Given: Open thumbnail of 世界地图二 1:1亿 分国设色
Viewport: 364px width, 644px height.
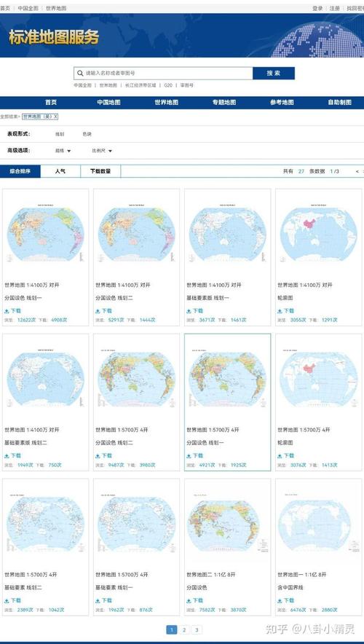Looking at the screenshot, I should coord(227,522).
